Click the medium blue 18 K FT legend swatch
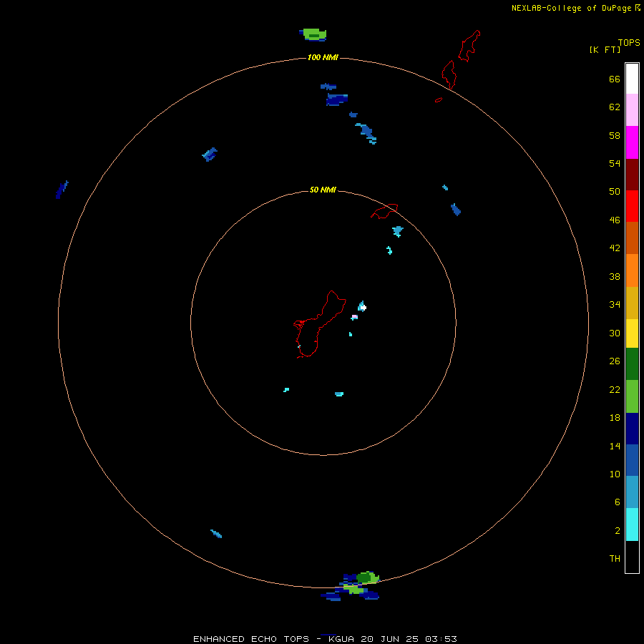 (x=632, y=460)
